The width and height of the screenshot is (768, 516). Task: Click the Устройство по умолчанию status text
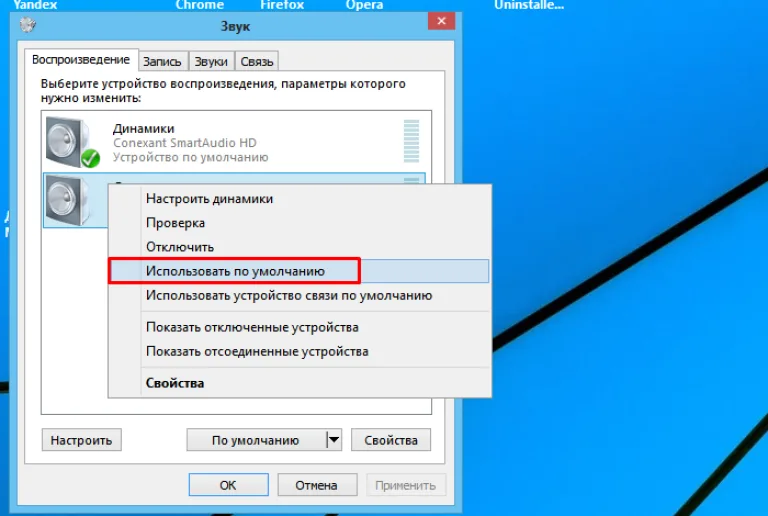pos(191,157)
